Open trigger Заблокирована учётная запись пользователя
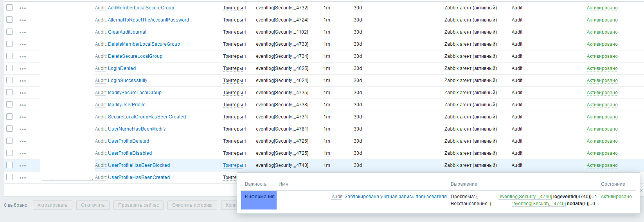 point(396,197)
